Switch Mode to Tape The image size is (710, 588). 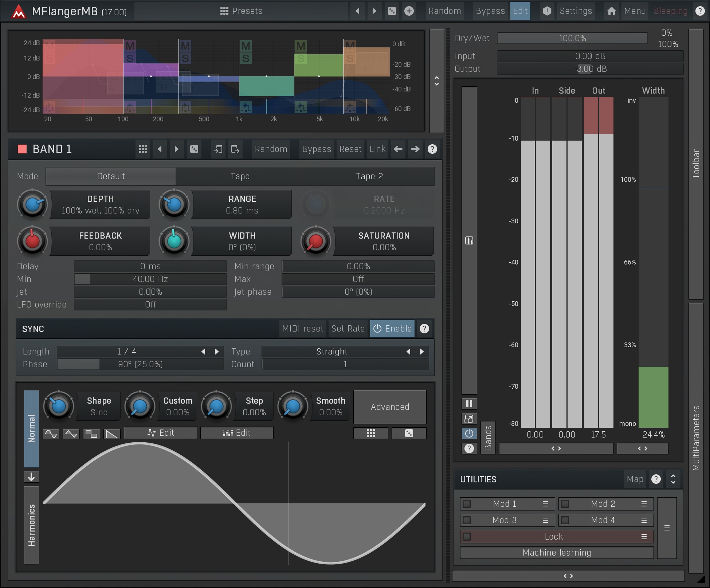pos(240,176)
